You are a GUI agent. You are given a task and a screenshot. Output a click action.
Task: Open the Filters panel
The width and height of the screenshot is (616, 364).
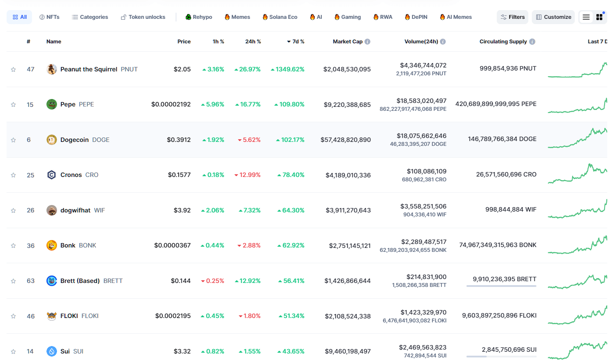[513, 17]
